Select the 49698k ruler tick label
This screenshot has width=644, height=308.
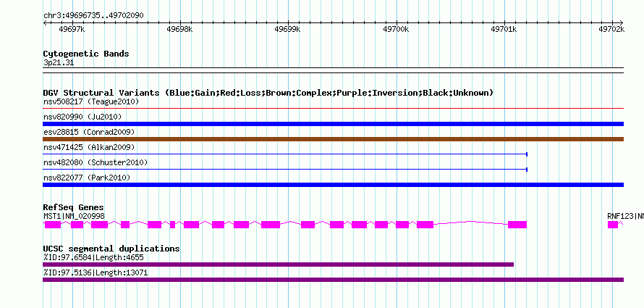(180, 29)
